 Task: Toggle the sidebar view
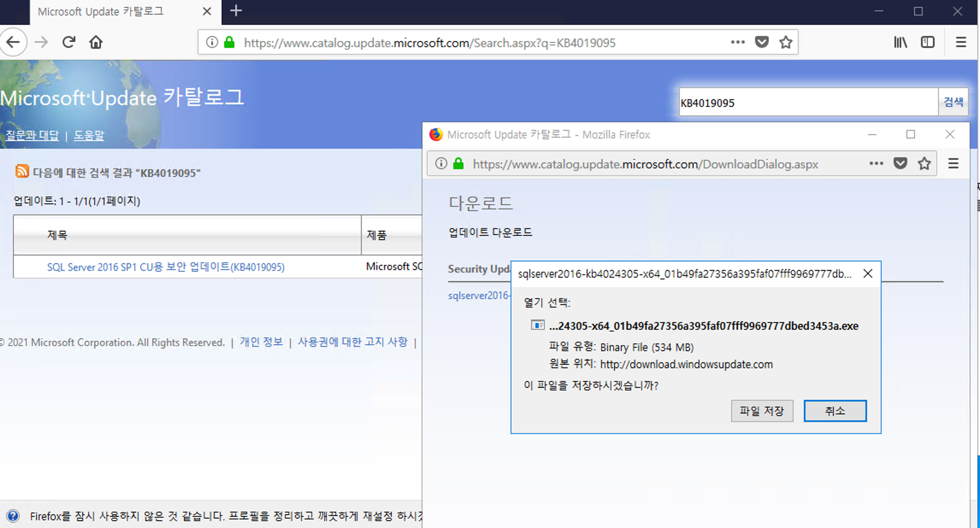[927, 42]
